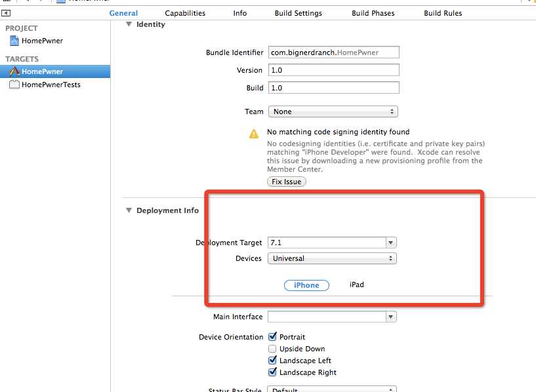
Task: Click the 'No matching code signing identity found' text
Action: (x=338, y=132)
